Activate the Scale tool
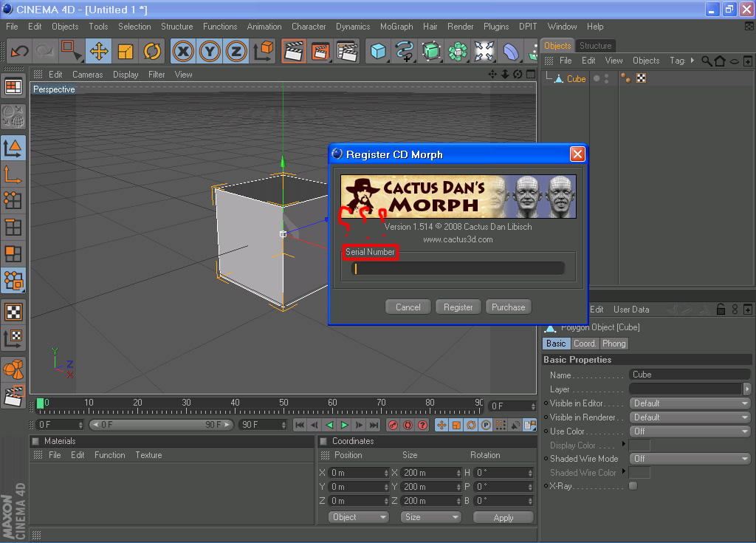This screenshot has width=756, height=543. 126,51
